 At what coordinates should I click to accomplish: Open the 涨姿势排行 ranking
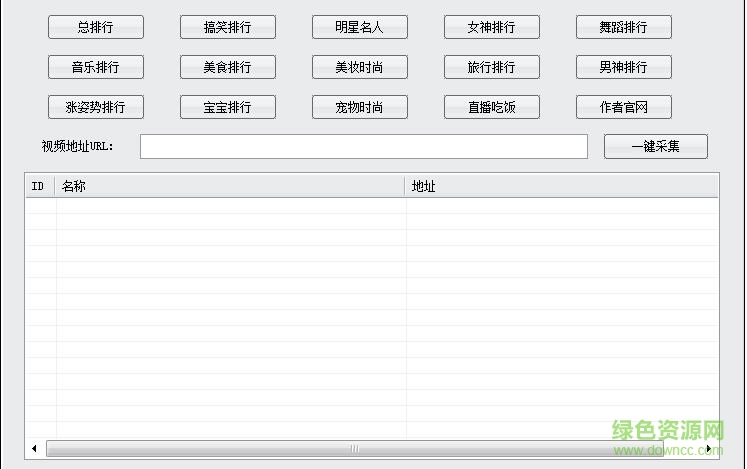coord(96,107)
